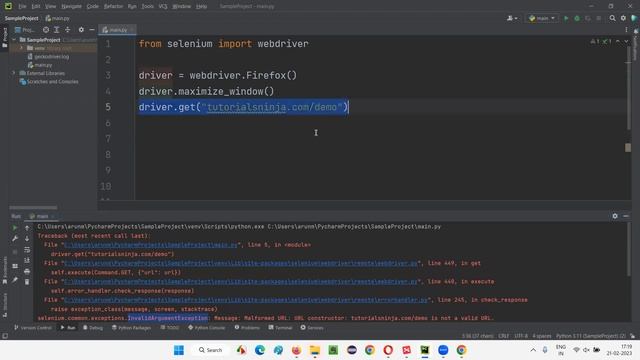Open TODO tool window
This screenshot has height=360, width=640.
[x=170, y=327]
